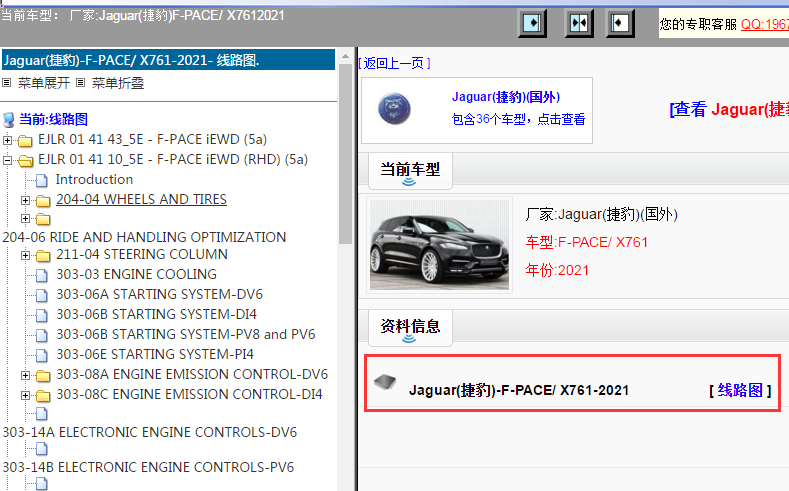Open the 当前车型 tab

[x=410, y=171]
